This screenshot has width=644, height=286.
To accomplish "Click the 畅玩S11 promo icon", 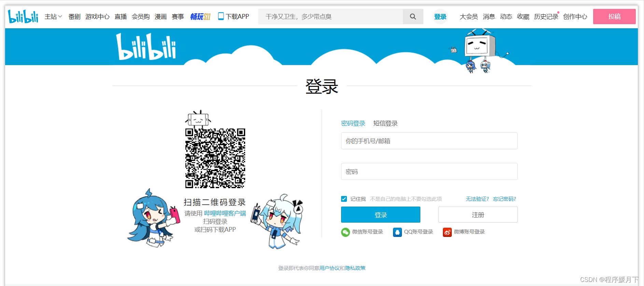I will pyautogui.click(x=200, y=16).
